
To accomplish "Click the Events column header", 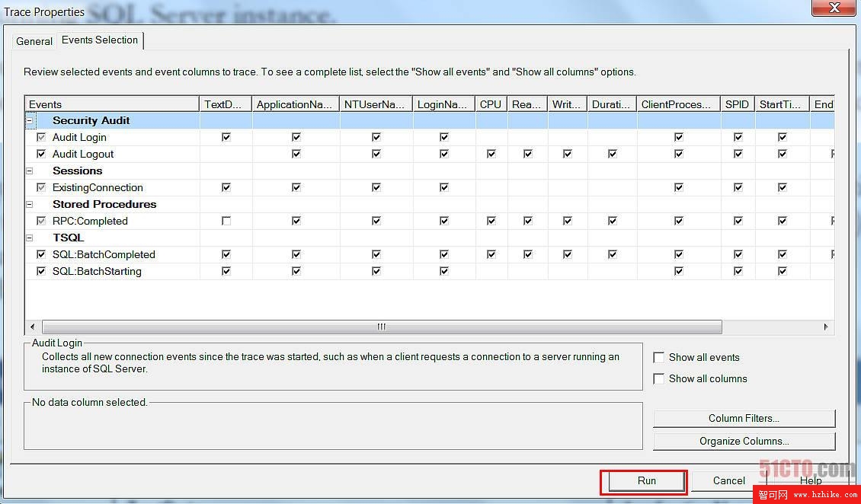I will (112, 104).
